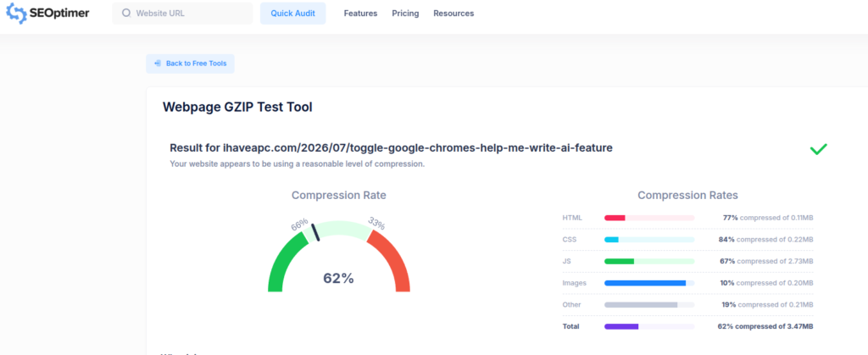
Task: Click the Images compression progress bar
Action: (x=649, y=283)
